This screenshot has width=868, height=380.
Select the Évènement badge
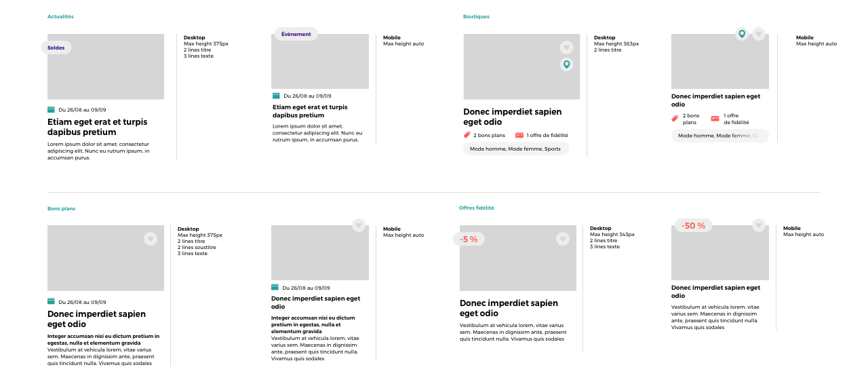pos(296,34)
